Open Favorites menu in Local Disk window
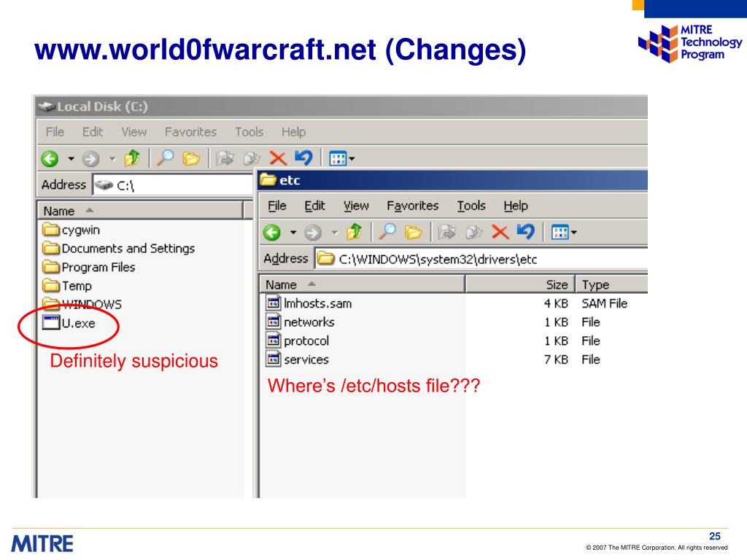Viewport: 747px width, 560px height. coord(190,132)
